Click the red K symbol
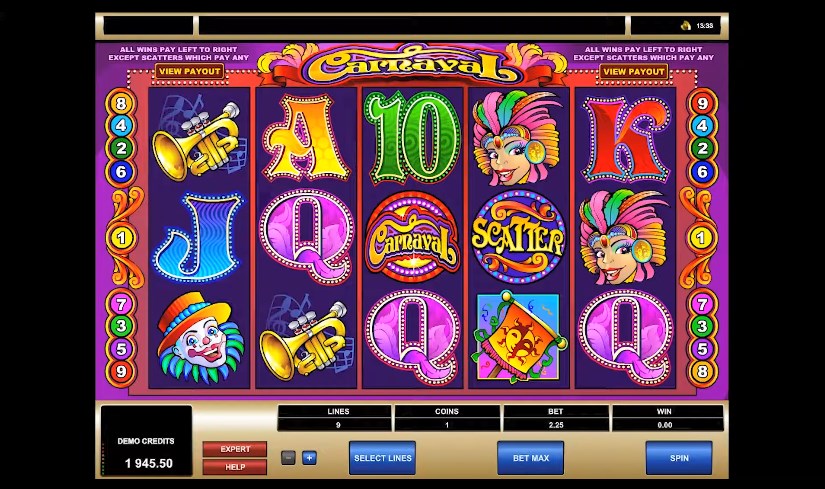 tap(625, 139)
